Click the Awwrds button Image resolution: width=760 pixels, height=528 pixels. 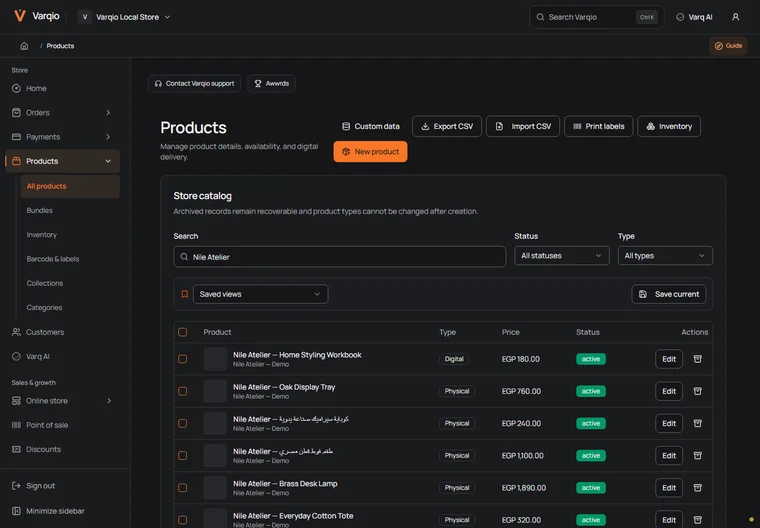(x=271, y=83)
